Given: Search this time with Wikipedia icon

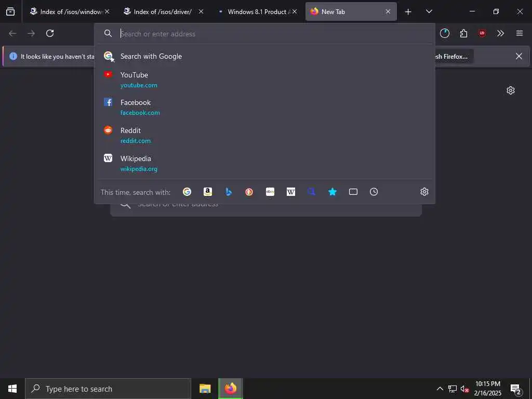Looking at the screenshot, I should point(291,192).
